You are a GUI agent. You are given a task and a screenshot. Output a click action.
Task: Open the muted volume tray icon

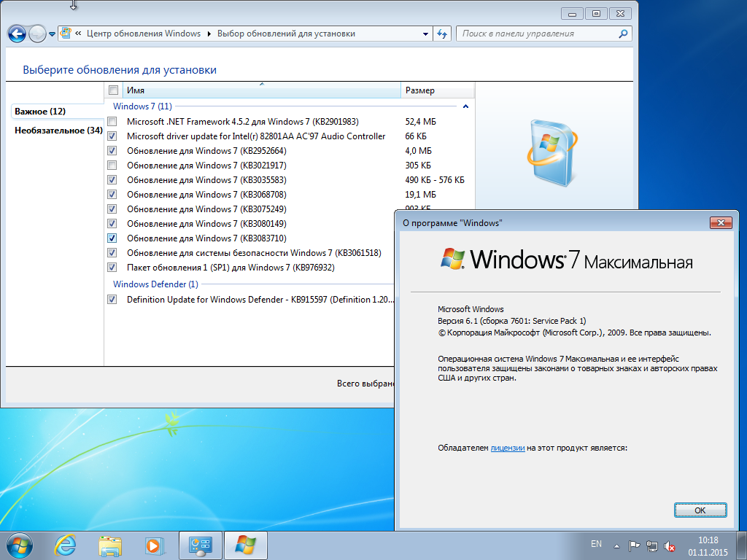[670, 545]
